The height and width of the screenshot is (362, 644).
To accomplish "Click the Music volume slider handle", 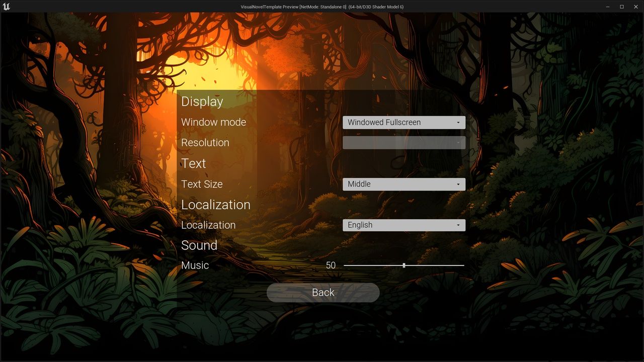I will [x=404, y=265].
